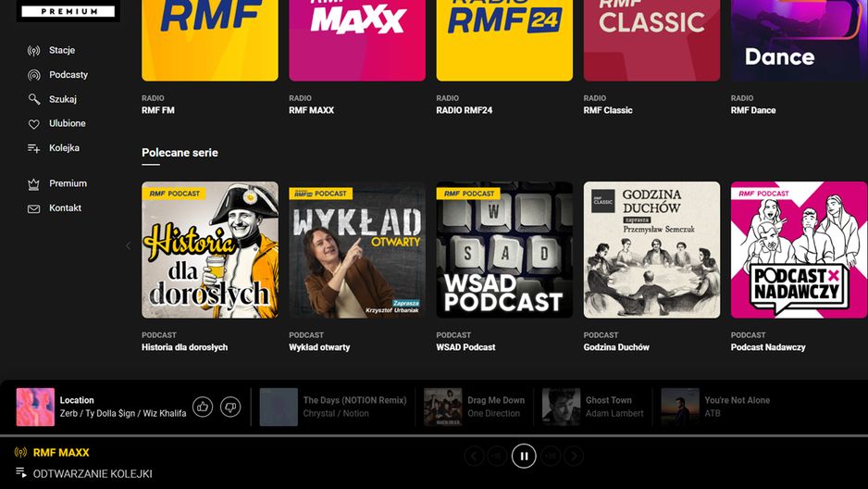Click the 'RADIO RMF24' station title text

(x=464, y=110)
